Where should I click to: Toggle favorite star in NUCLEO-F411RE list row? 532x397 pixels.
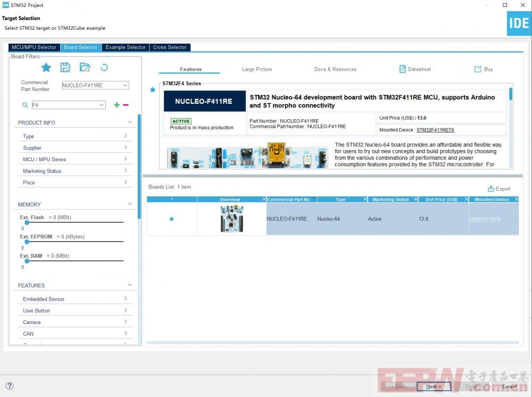[x=172, y=219]
